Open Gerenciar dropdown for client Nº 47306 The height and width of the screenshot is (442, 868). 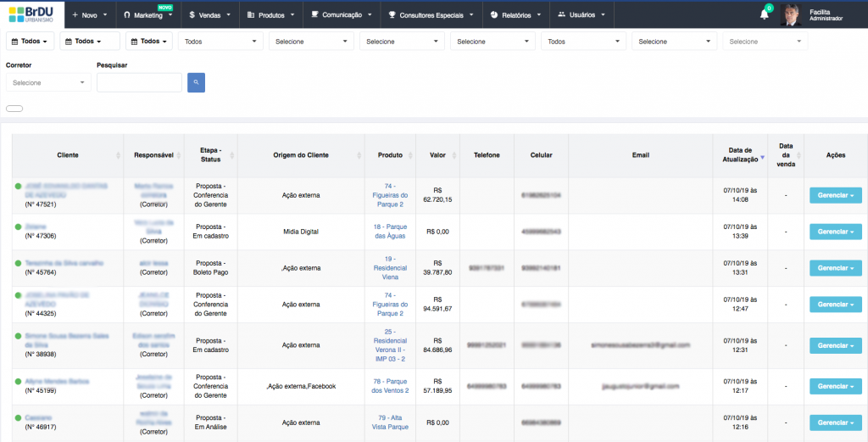835,232
